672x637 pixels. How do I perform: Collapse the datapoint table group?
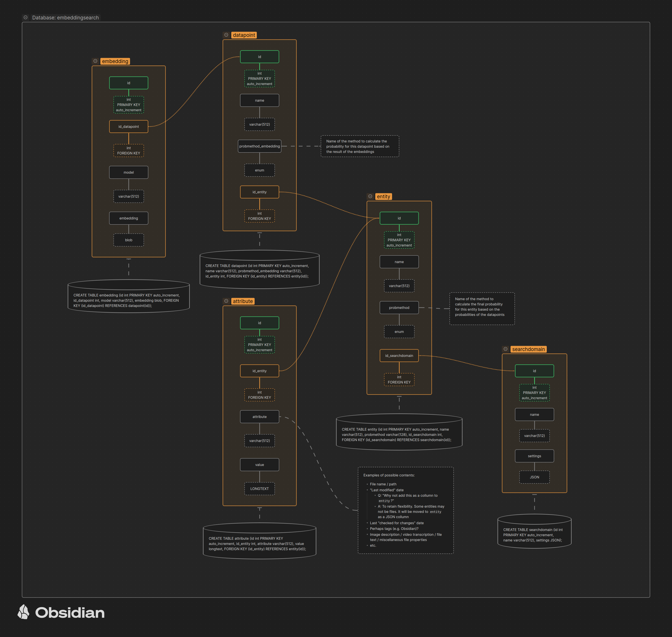click(226, 35)
